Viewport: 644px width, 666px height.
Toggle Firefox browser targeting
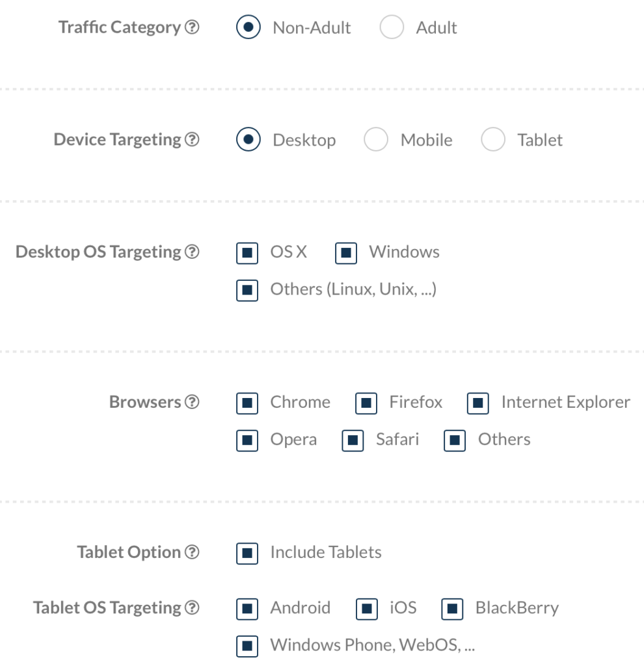366,403
